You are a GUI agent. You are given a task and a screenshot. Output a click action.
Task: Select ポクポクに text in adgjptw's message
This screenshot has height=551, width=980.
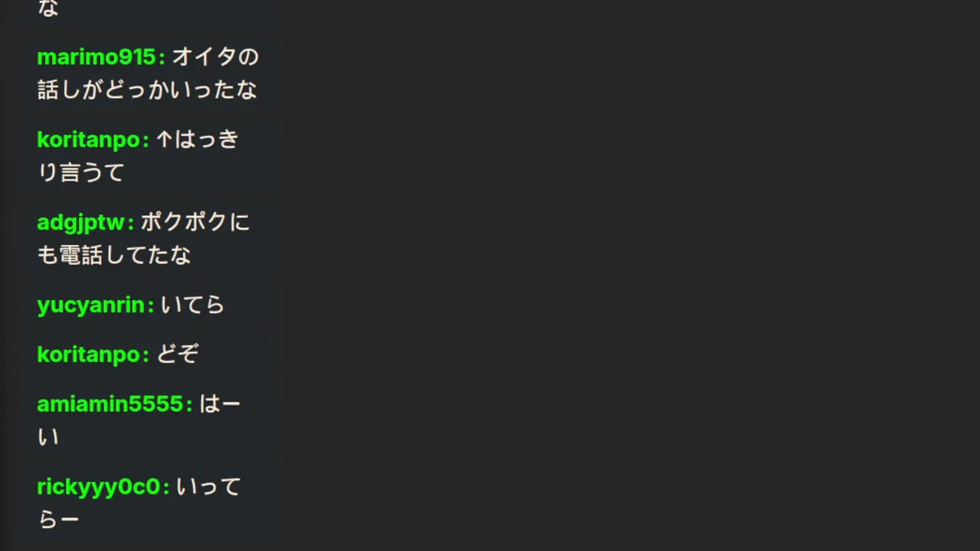pyautogui.click(x=194, y=222)
